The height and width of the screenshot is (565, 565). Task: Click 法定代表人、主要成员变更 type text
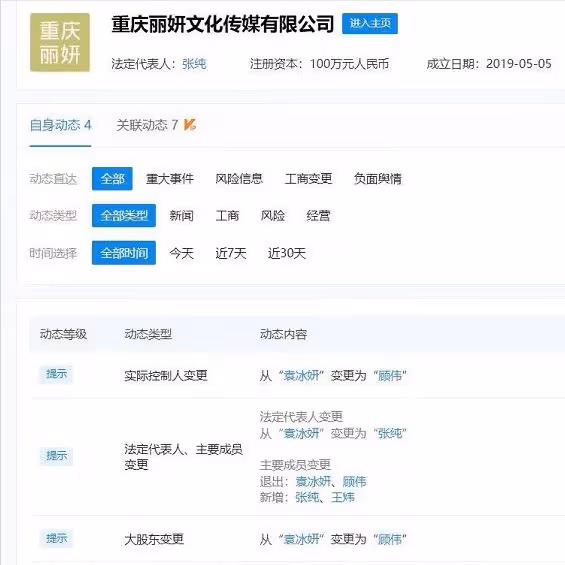coord(183,457)
